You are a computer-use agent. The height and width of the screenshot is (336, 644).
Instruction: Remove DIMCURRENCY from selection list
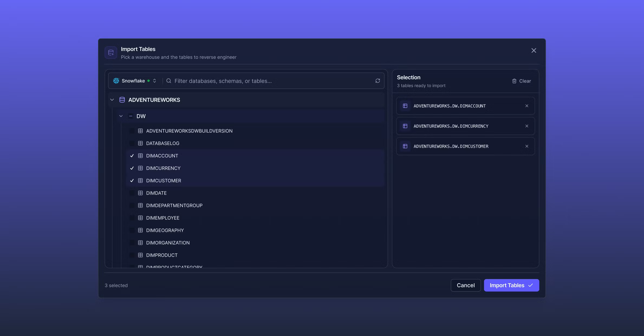(x=527, y=126)
